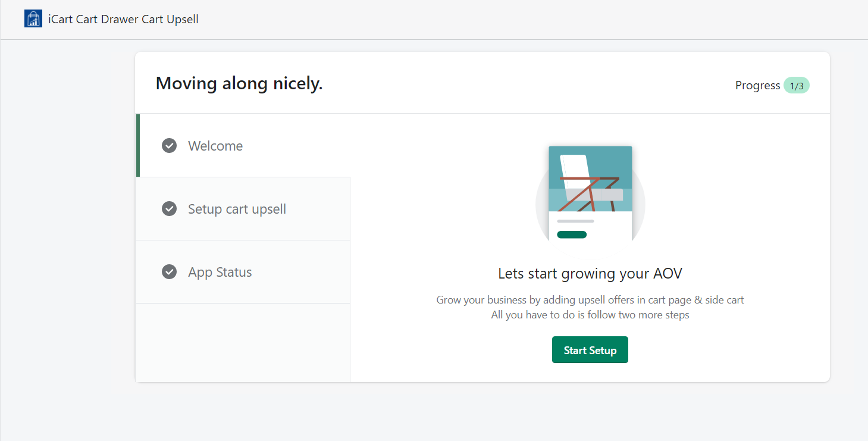Click the Moving along nicely heading
Image resolution: width=868 pixels, height=441 pixels.
click(239, 83)
